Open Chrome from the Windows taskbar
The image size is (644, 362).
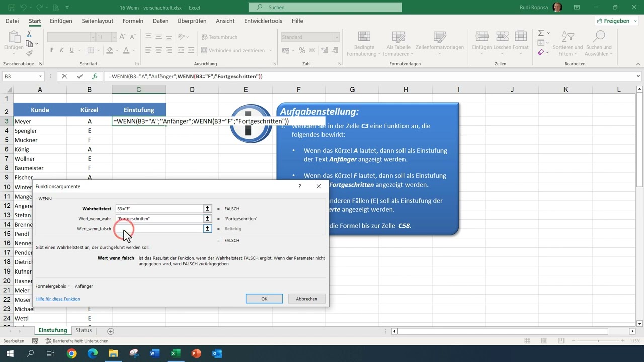[71, 353]
